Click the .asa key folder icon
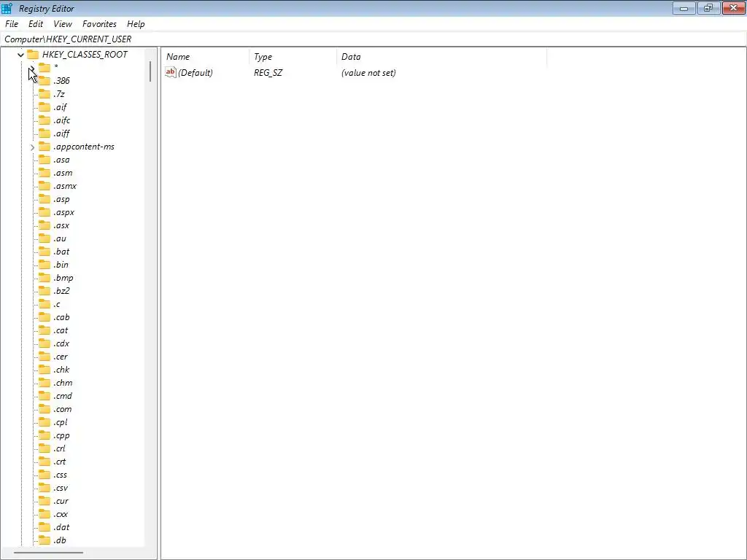This screenshot has width=747, height=560. [44, 160]
